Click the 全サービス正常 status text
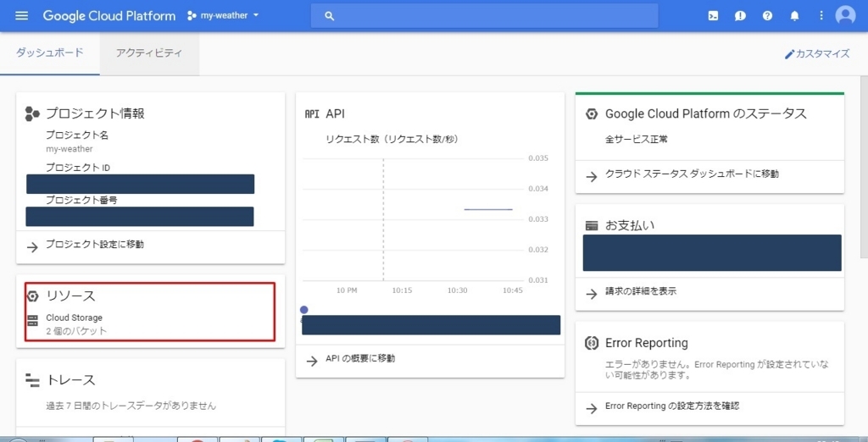The width and height of the screenshot is (868, 442). 636,140
